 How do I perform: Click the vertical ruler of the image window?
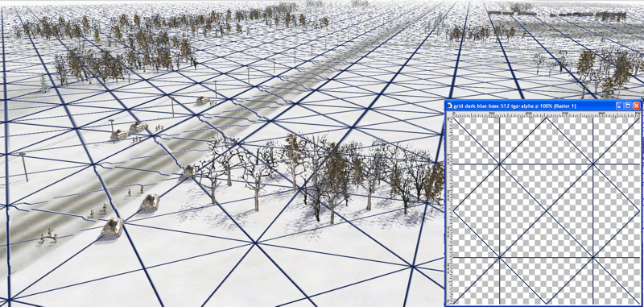(449, 211)
